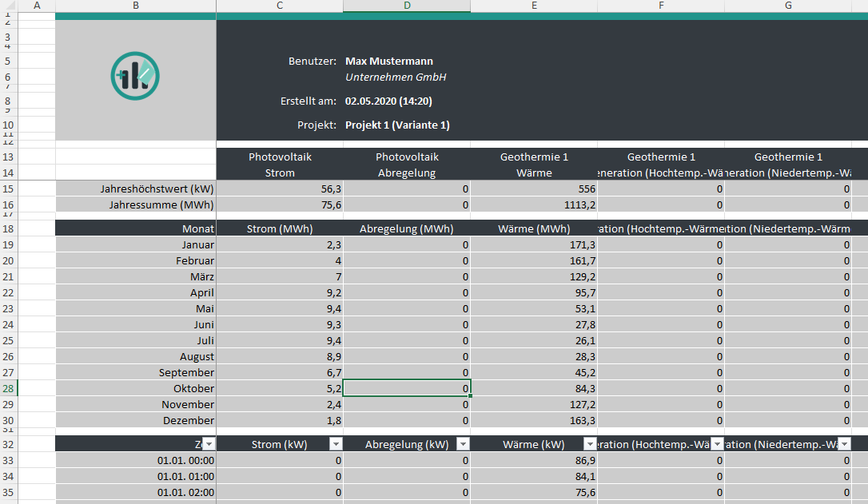
Task: Select column B header
Action: click(x=136, y=6)
